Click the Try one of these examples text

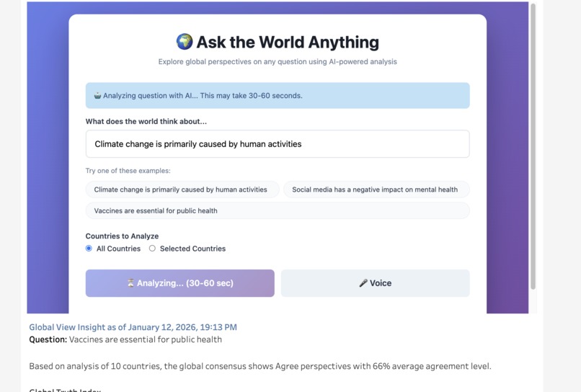[128, 171]
